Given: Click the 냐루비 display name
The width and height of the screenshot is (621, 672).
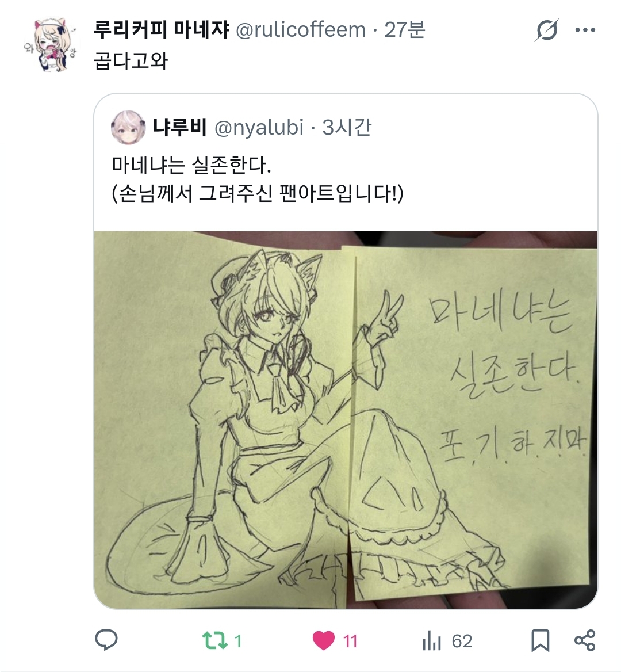Looking at the screenshot, I should click(x=180, y=127).
